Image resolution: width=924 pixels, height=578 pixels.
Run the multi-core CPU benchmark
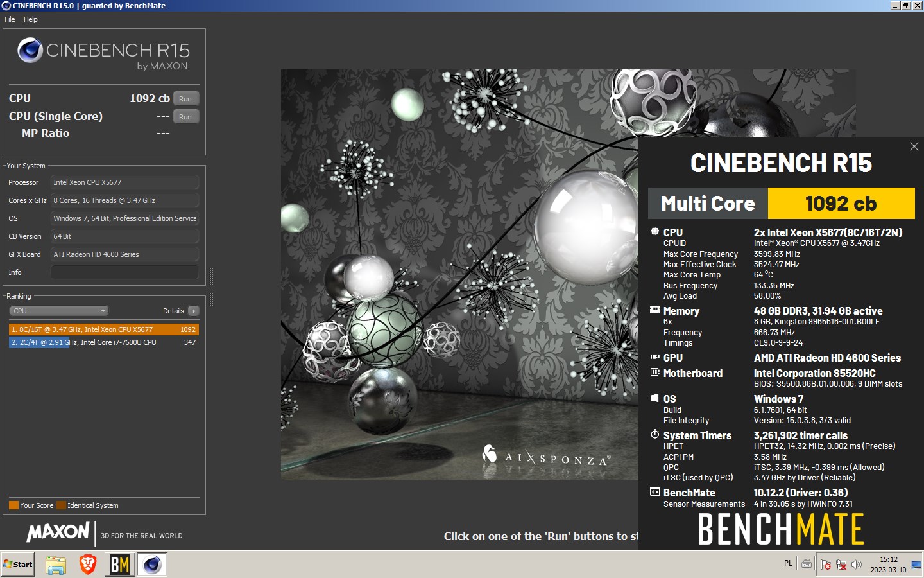[185, 98]
